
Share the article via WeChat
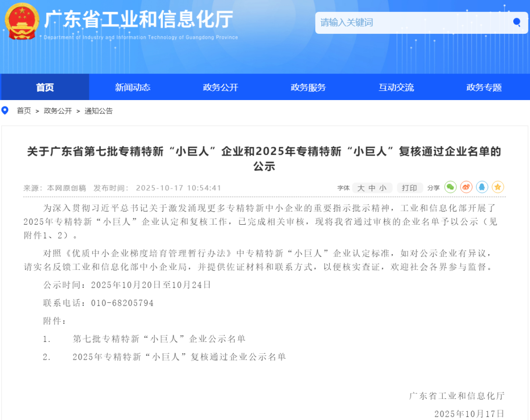coord(450,187)
